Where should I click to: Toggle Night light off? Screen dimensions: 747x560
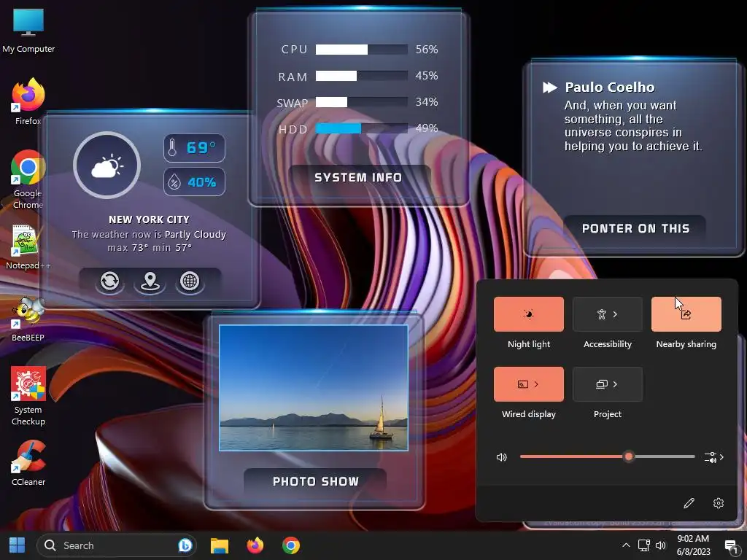(x=528, y=314)
